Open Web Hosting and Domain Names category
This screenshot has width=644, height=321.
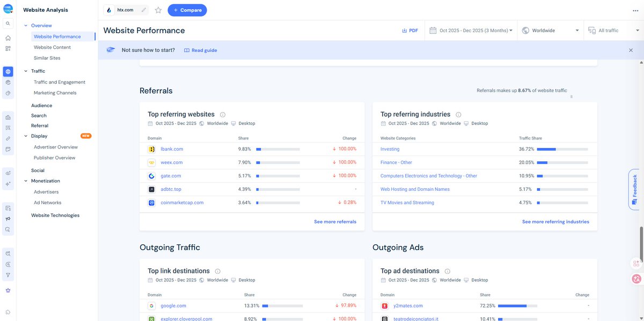click(x=415, y=189)
